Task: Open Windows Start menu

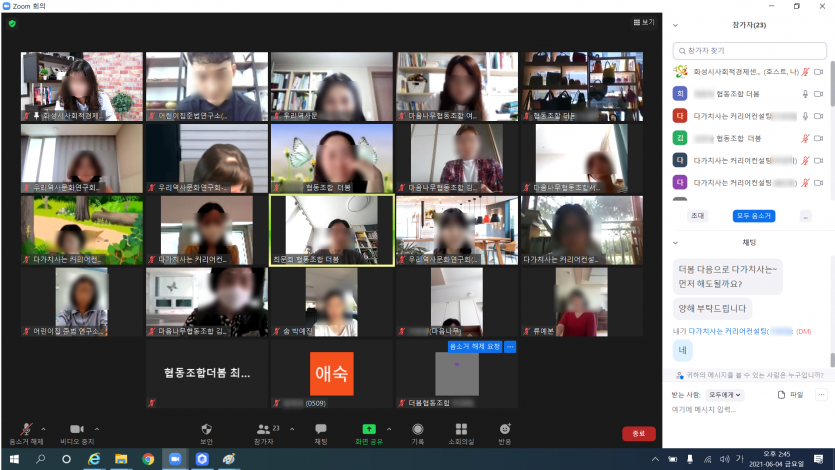Action: click(14, 459)
